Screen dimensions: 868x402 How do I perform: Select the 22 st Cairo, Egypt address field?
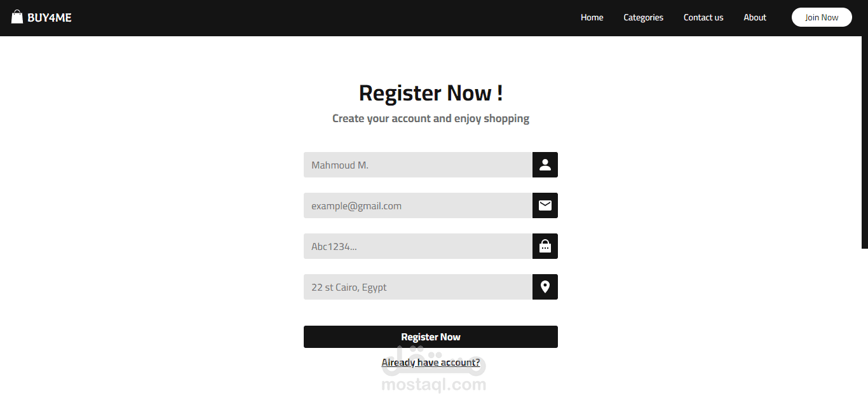point(417,287)
